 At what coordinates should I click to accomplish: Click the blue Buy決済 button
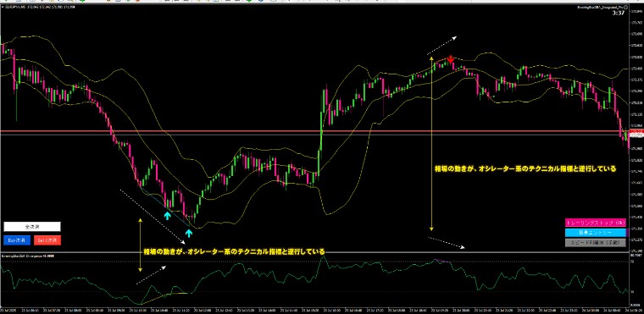click(x=16, y=240)
